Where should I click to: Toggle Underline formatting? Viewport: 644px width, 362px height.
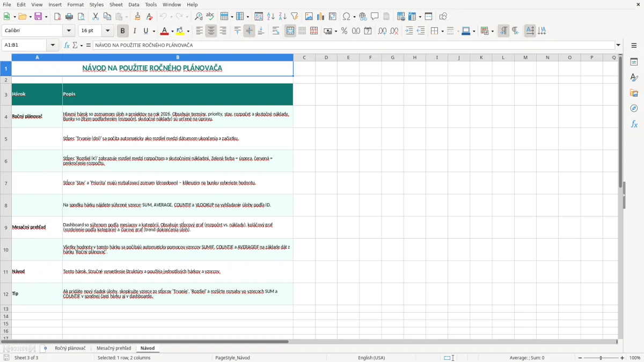(145, 31)
